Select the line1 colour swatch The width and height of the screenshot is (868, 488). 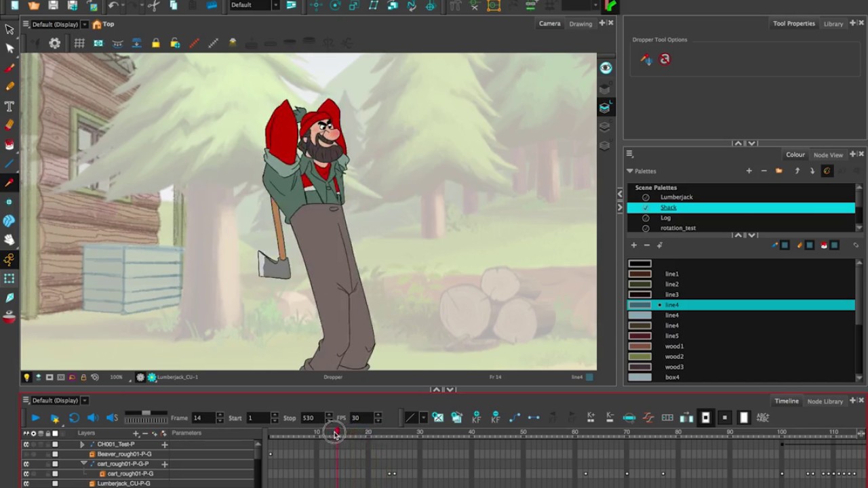coord(639,274)
